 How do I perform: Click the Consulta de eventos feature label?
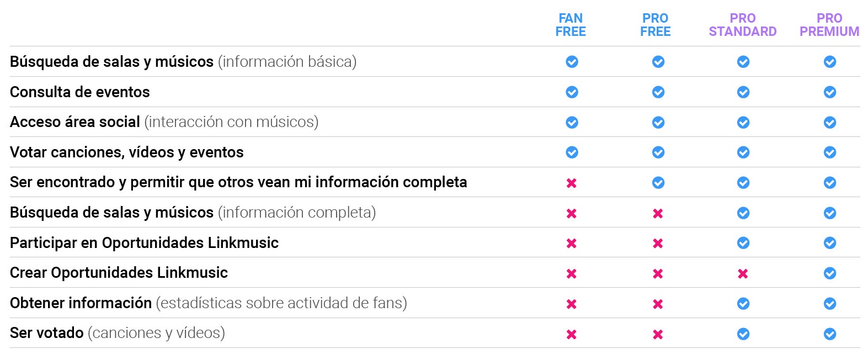click(x=80, y=92)
